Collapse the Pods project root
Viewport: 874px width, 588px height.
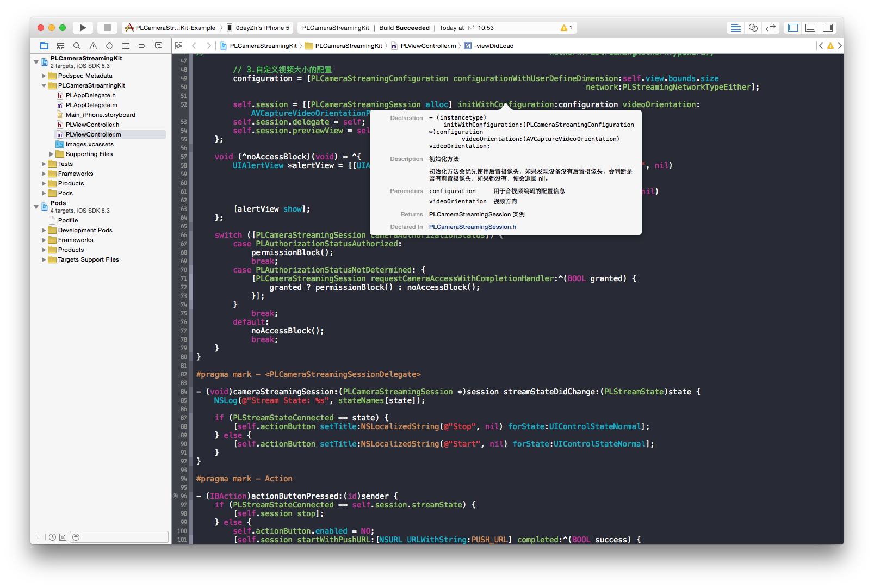pyautogui.click(x=36, y=206)
